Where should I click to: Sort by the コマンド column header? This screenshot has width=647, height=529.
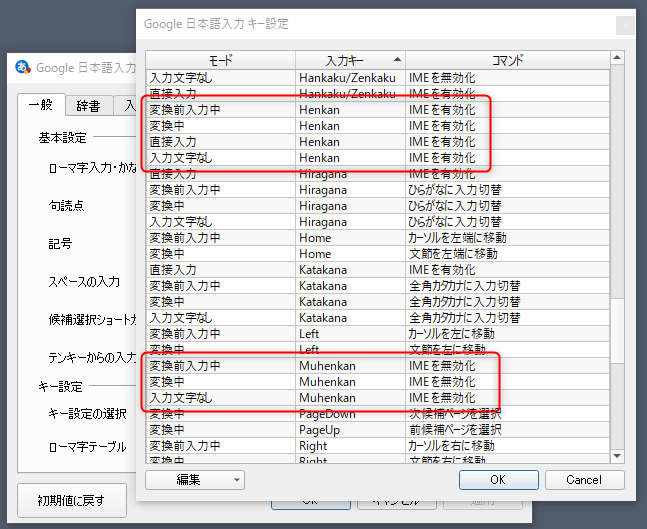coord(508,61)
